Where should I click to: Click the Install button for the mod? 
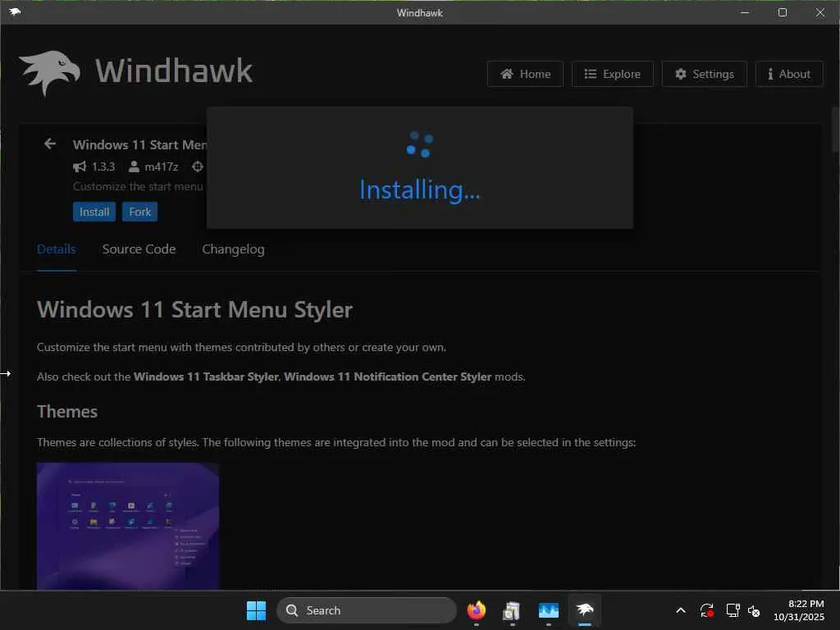[x=94, y=212]
